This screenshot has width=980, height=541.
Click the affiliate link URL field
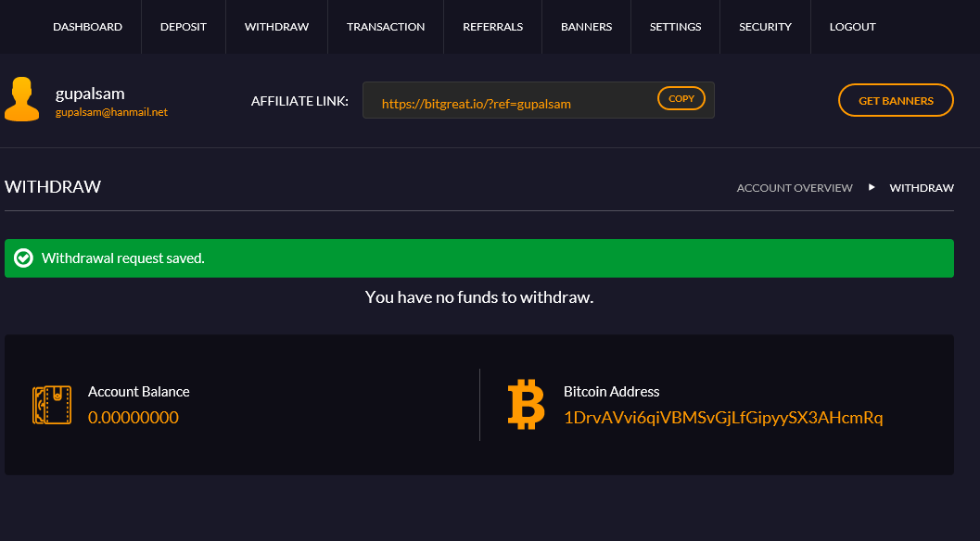(x=538, y=100)
